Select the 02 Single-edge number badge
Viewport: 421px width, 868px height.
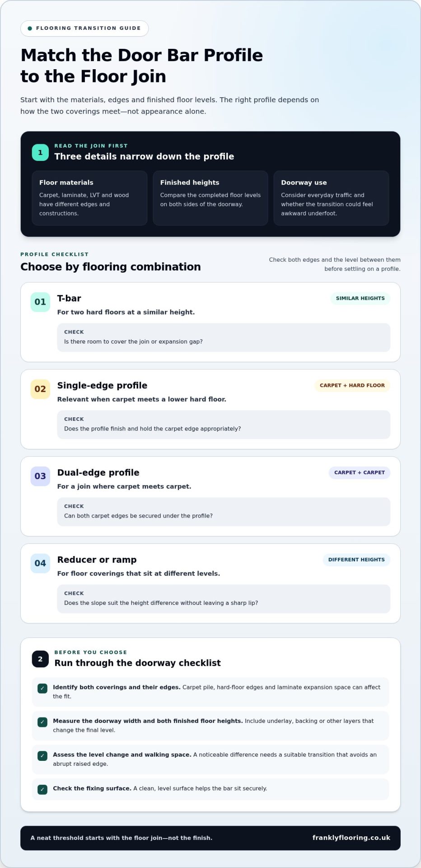[40, 389]
